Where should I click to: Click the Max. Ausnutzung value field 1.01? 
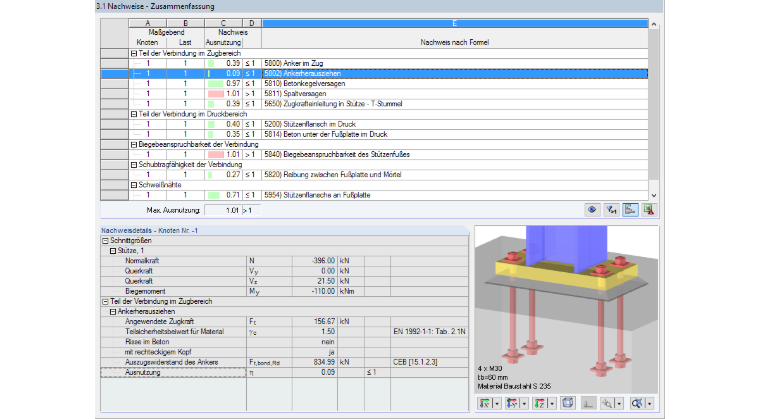coord(223,210)
